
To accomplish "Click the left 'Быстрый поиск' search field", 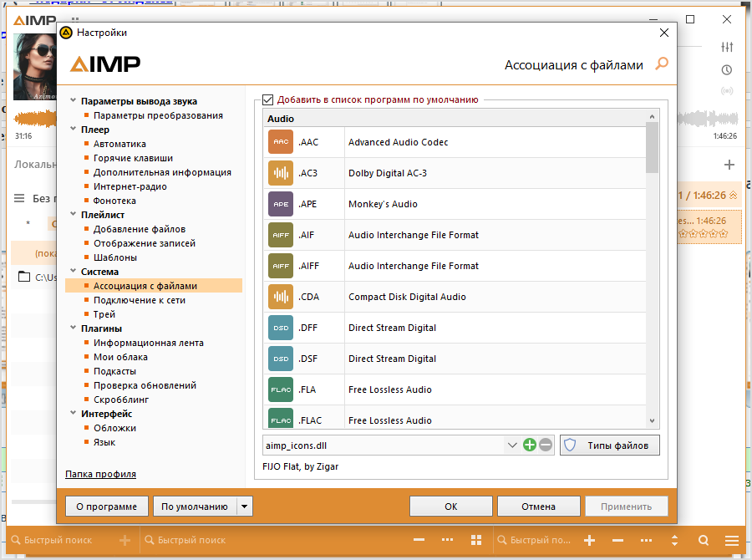I will coord(58,540).
